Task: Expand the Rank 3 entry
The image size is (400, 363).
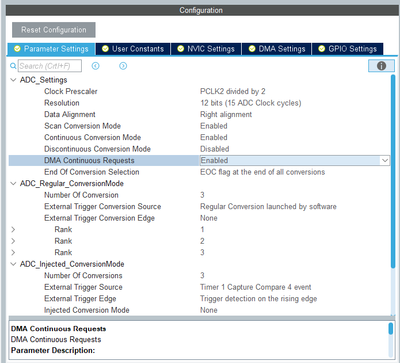Action: pos(13,252)
